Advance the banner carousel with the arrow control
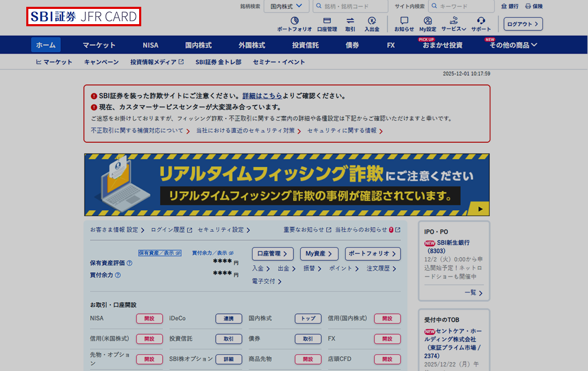The width and height of the screenshot is (588, 371). (x=480, y=208)
